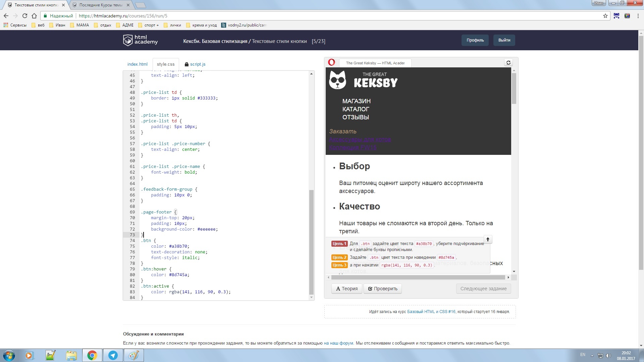Viewport: 644px width, 362px height.
Task: Open the веб bookmarks folder
Action: pos(38,25)
